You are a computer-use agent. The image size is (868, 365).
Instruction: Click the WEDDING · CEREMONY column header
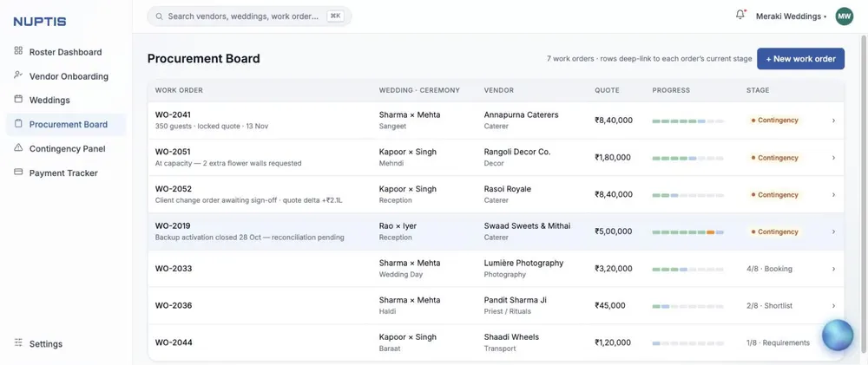pos(419,90)
